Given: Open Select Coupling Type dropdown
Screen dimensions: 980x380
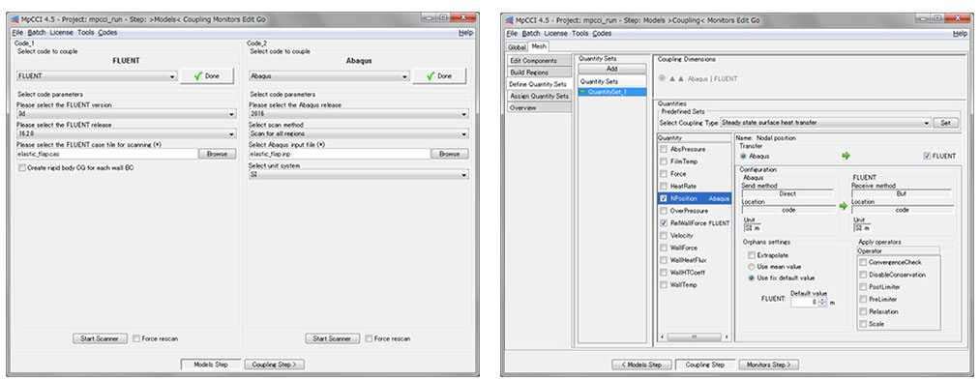Looking at the screenshot, I should (x=825, y=123).
